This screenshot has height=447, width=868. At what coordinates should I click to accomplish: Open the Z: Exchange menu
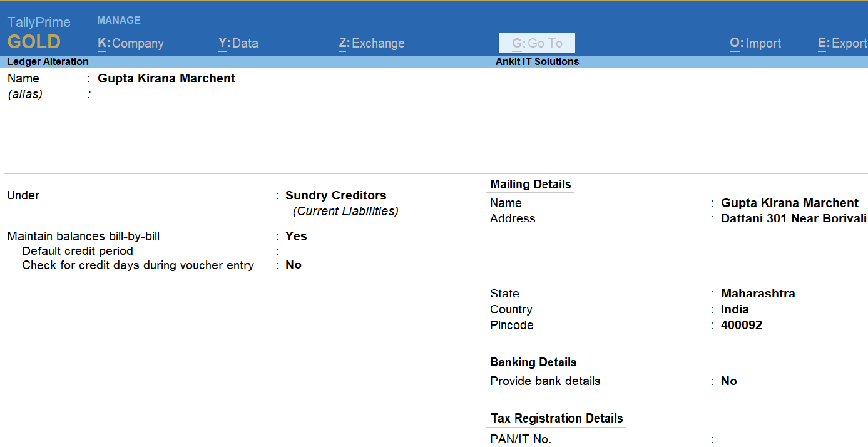coord(372,43)
